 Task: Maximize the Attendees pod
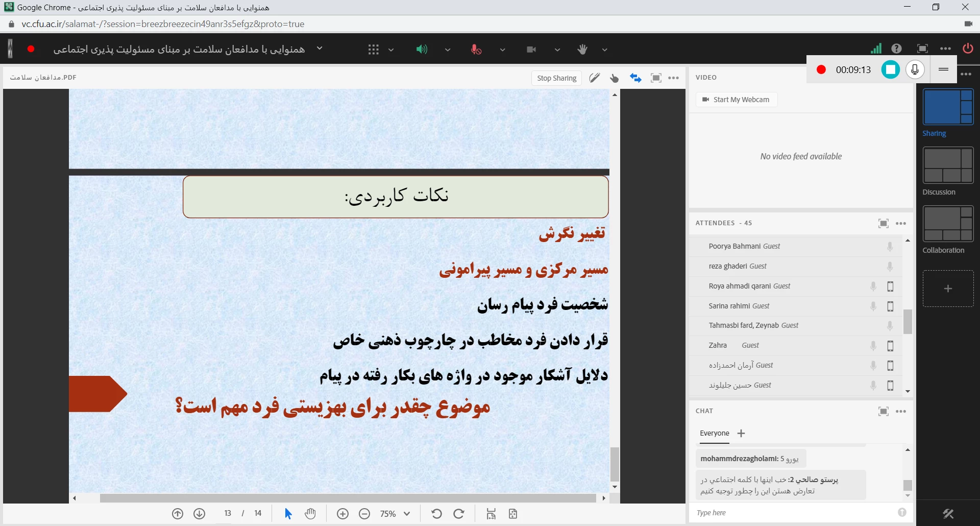pos(883,223)
